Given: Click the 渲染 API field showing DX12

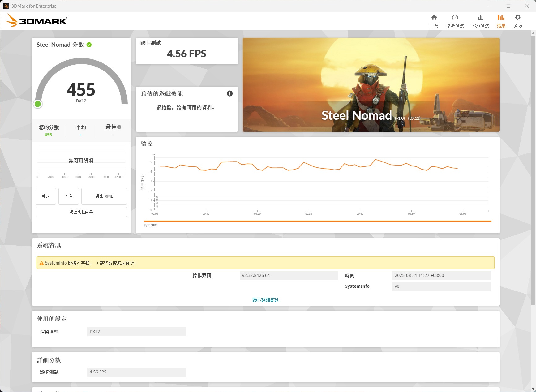Looking at the screenshot, I should click(x=136, y=332).
